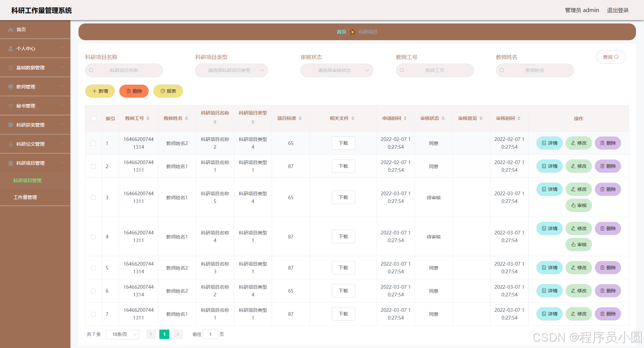Sort the table by 项目标准 column arrows
Screen dimensions: 644x348
(x=301, y=118)
